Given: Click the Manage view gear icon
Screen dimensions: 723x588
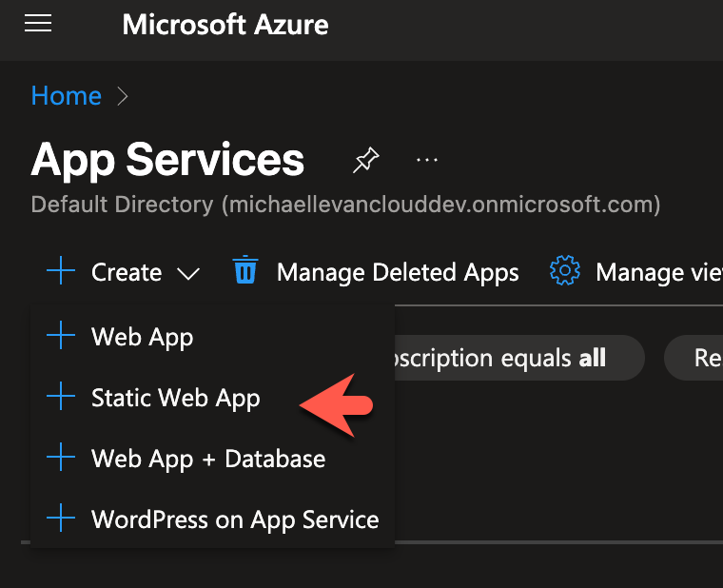Looking at the screenshot, I should pyautogui.click(x=565, y=270).
